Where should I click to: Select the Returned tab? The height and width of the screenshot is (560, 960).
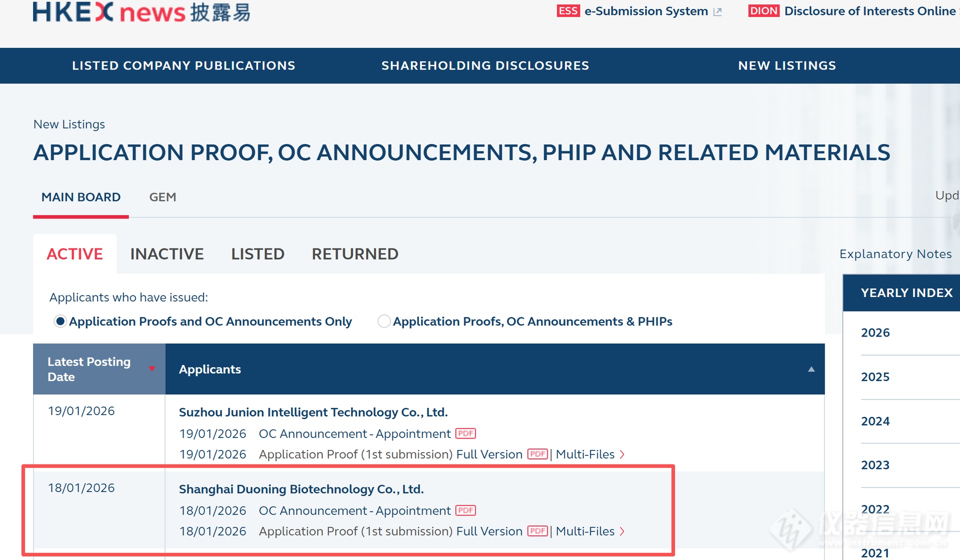pyautogui.click(x=355, y=254)
